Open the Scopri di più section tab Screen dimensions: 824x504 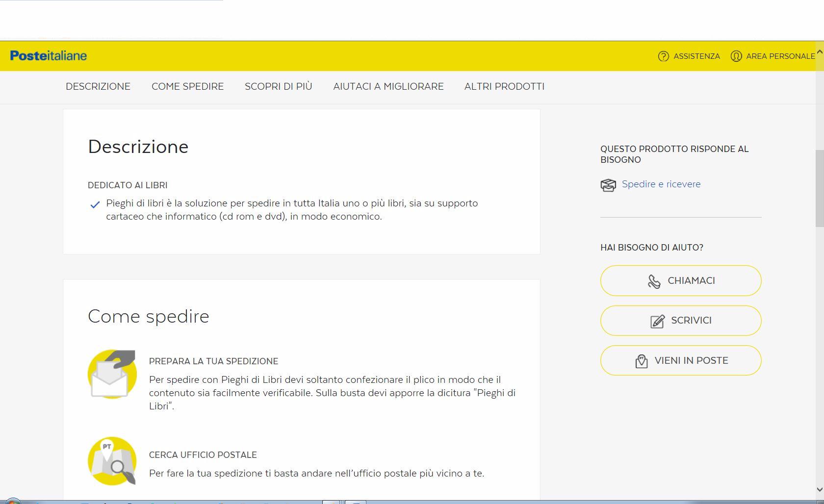(278, 87)
